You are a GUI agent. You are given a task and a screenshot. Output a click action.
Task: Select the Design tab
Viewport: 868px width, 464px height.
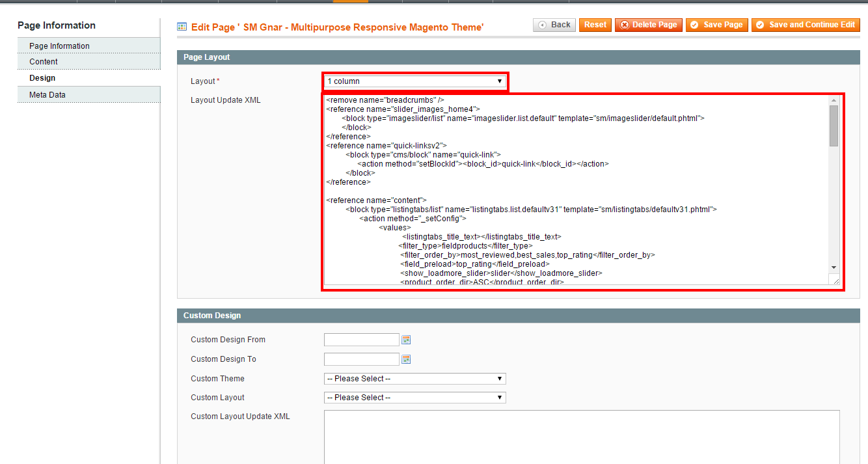pos(88,77)
